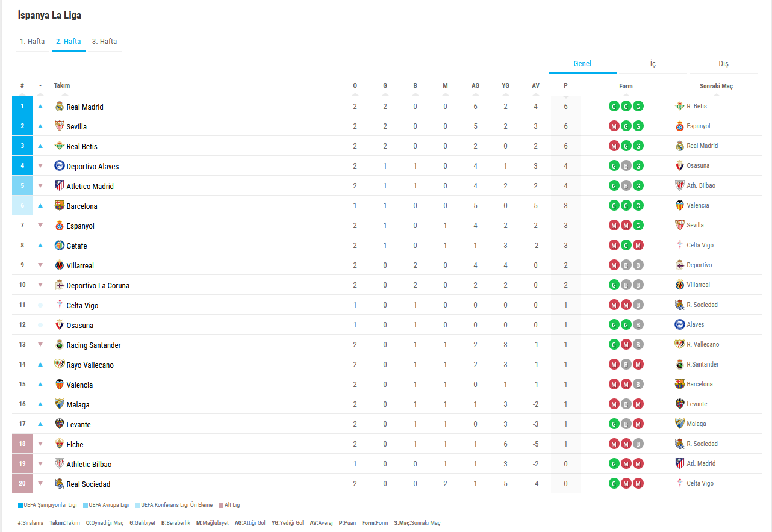Click the rank 1 position badge
Screen dimensions: 772x532
[x=22, y=107]
